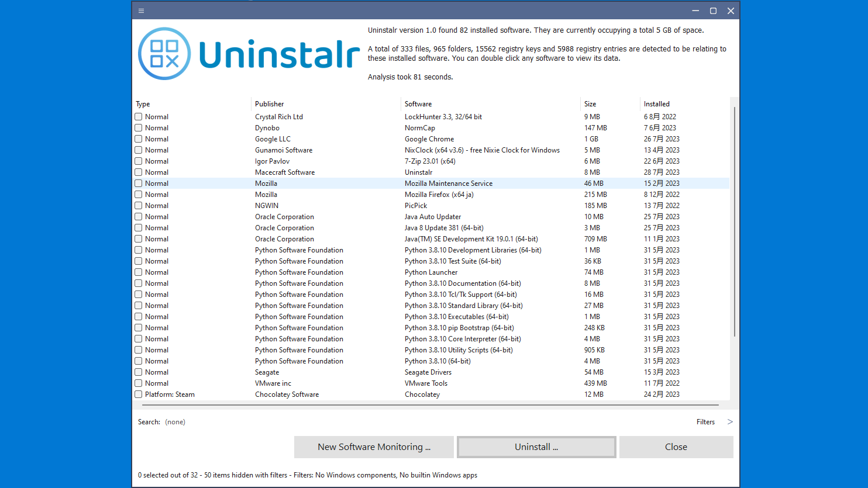Check the Google Chrome row checkbox
868x488 pixels.
click(x=139, y=139)
